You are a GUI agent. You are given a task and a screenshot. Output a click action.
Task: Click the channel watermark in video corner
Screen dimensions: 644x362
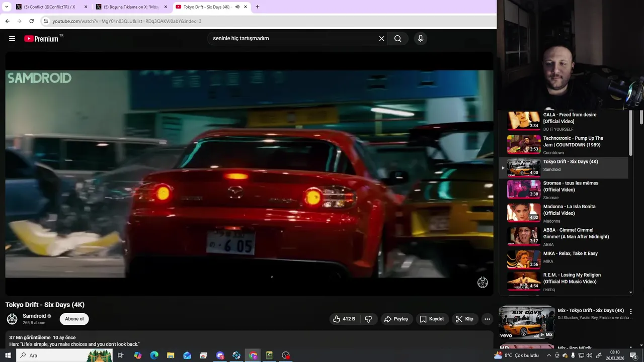tap(482, 282)
